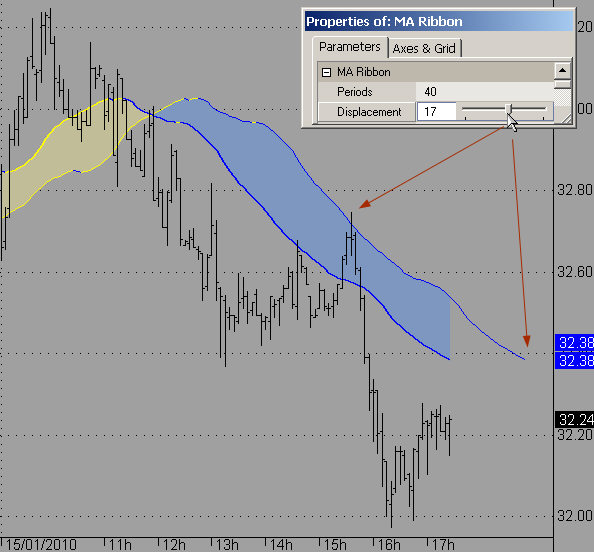Click the properties scrollbar up arrow
The height and width of the screenshot is (552, 594).
coord(563,70)
